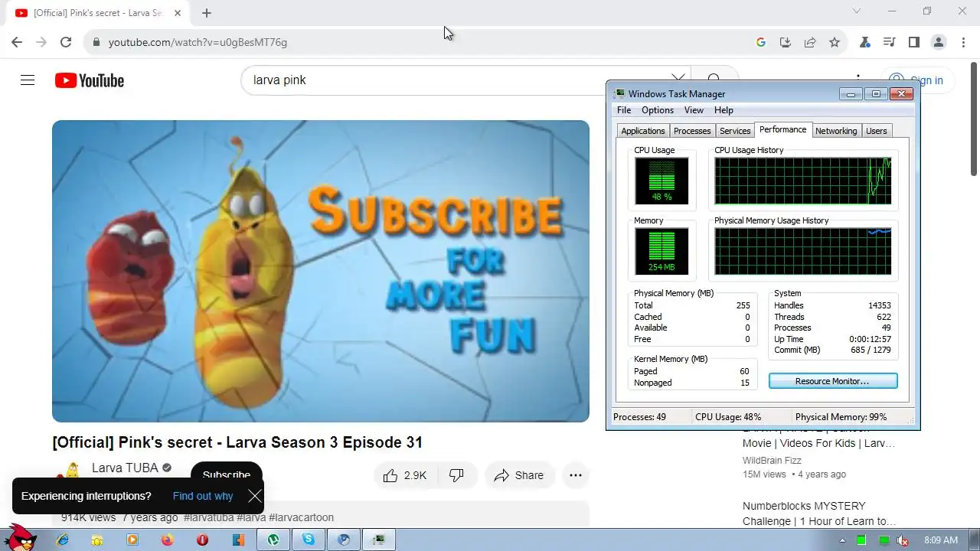Open the Larva TUBA channel name
Screen dimensions: 980x551
coord(125,468)
